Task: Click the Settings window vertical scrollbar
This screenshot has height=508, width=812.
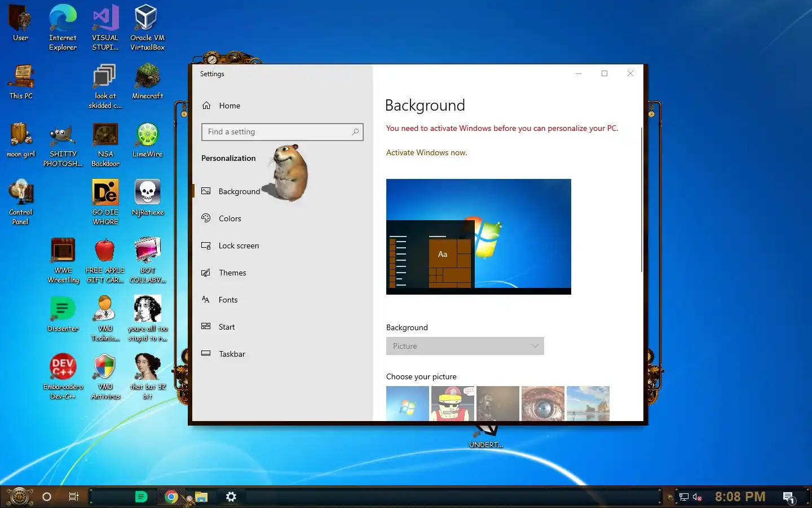Action: (x=642, y=200)
